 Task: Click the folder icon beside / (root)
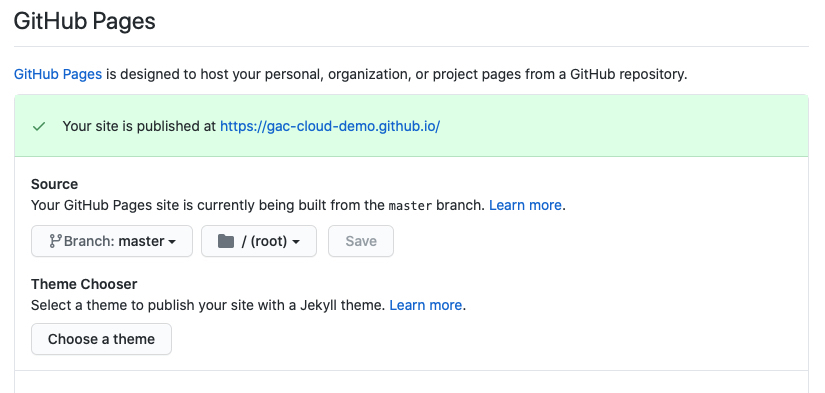(x=226, y=241)
